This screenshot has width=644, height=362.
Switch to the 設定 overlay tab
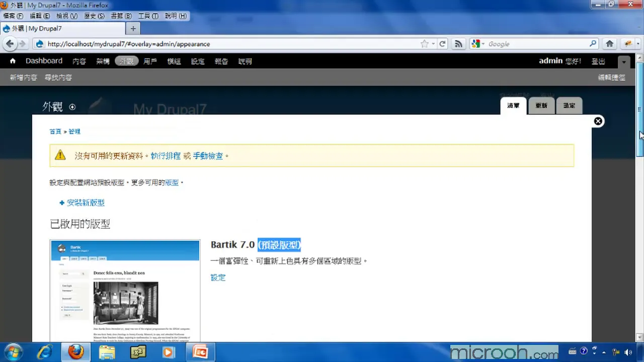click(x=569, y=106)
